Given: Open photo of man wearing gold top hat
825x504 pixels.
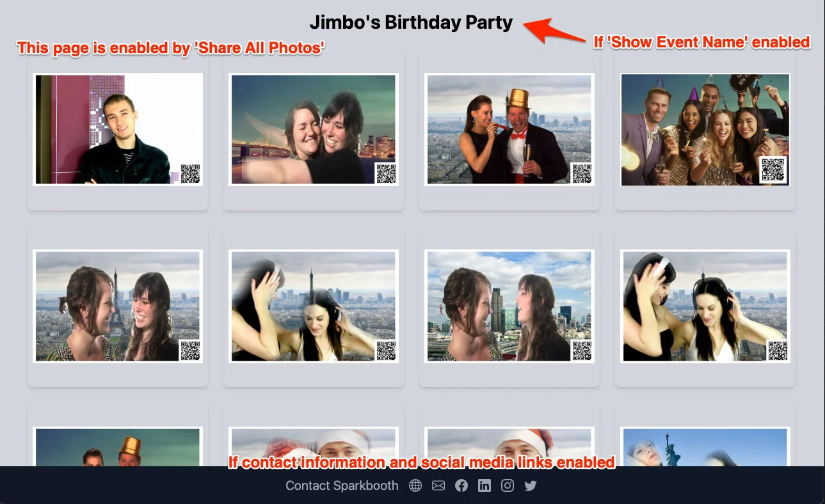Looking at the screenshot, I should 509,129.
